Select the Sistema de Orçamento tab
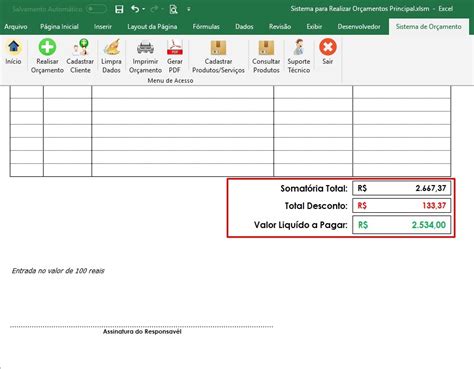The height and width of the screenshot is (369, 474). point(429,27)
